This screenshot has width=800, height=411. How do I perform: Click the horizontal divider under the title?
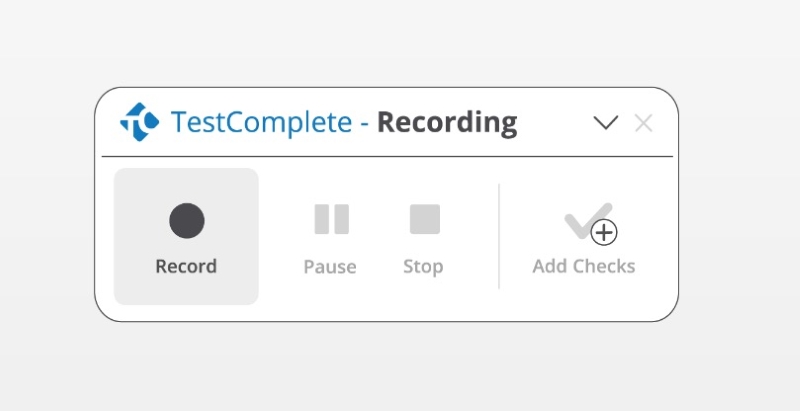(x=387, y=157)
